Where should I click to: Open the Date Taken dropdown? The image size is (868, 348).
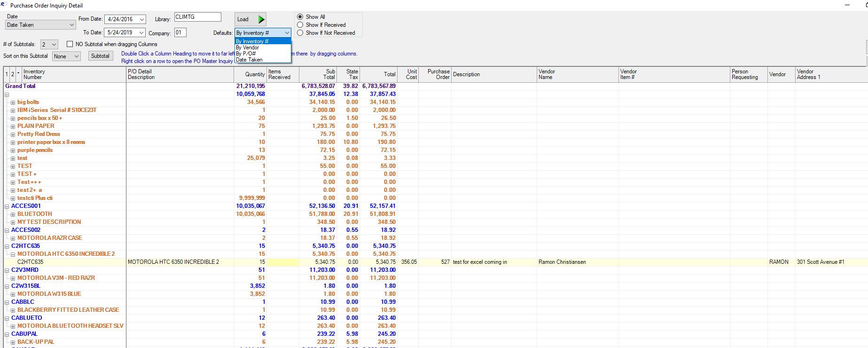[x=71, y=25]
